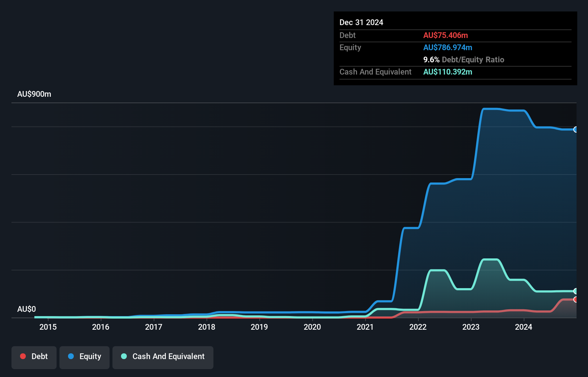Click the Dec 31 2024 tooltip date

[x=361, y=22]
